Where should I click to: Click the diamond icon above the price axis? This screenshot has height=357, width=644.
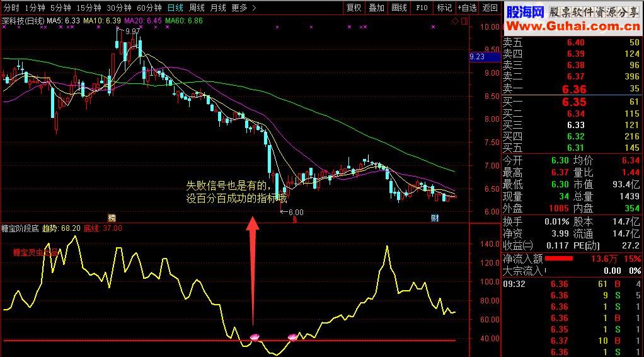click(456, 21)
